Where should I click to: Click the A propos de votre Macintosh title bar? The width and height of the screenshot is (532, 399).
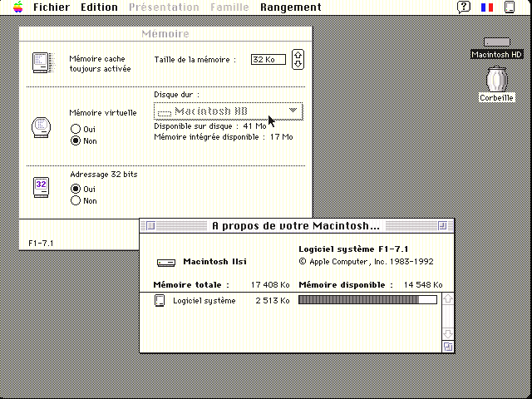[x=297, y=225]
